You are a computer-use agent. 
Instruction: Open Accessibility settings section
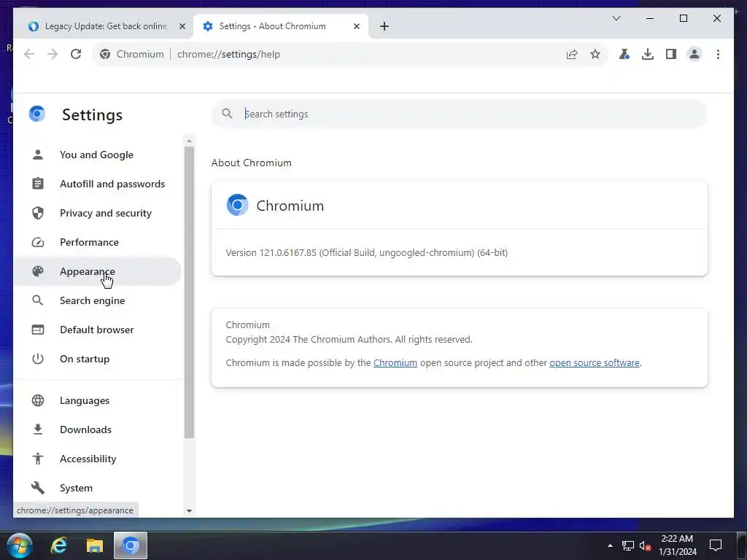pos(97,459)
